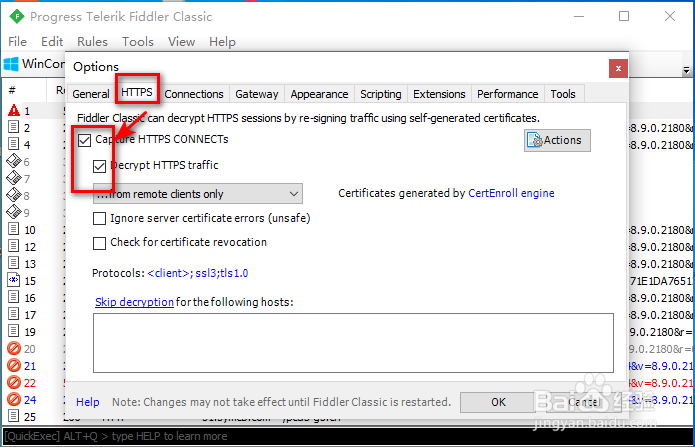Enable Ignore server certificate errors (unsafe)
Viewport: 695px width, 447px height.
pos(99,219)
